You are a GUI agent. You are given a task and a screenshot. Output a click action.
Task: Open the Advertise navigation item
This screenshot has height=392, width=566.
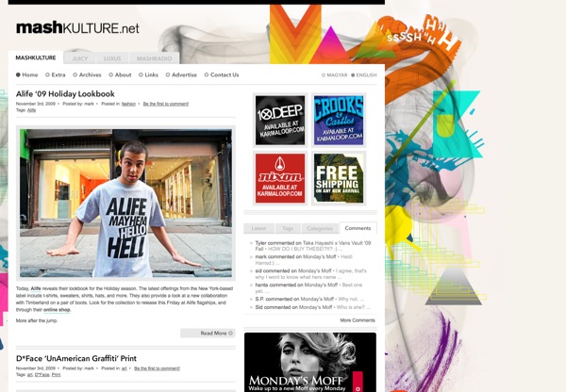[181, 74]
